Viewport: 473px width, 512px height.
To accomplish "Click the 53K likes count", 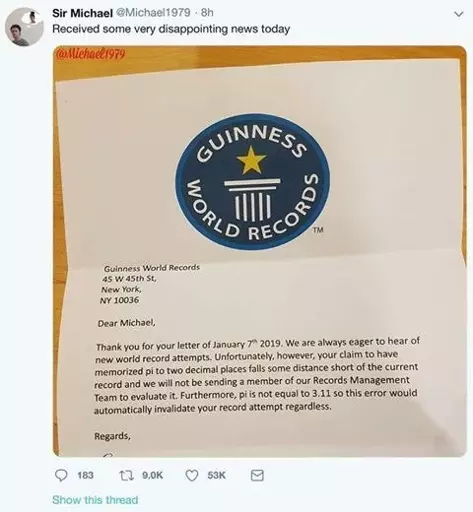I will [x=217, y=475].
